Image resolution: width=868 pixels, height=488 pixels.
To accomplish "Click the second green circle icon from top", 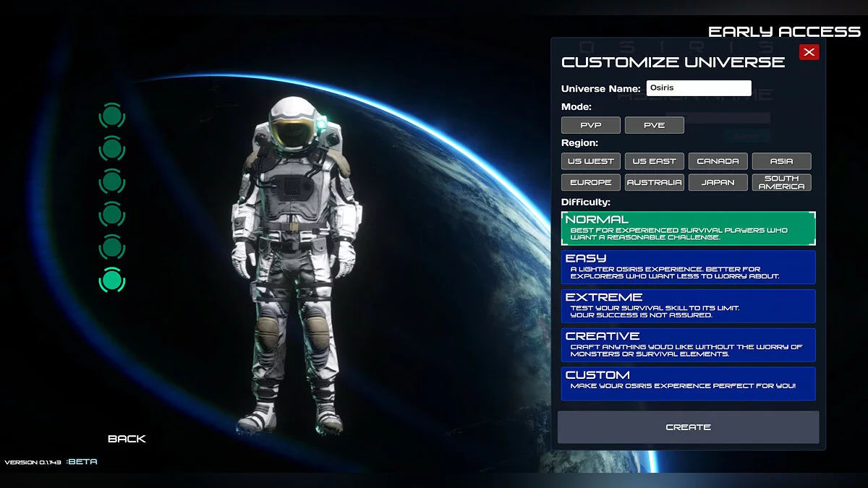I will pyautogui.click(x=112, y=149).
